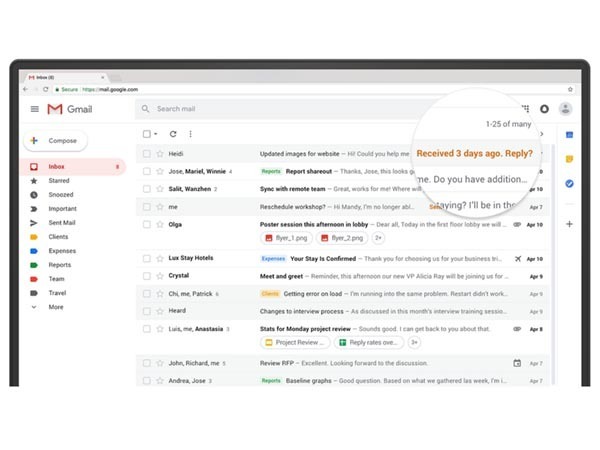Select the Chi, me, Patrick email
Viewport: 600px width, 450px height.
147,294
